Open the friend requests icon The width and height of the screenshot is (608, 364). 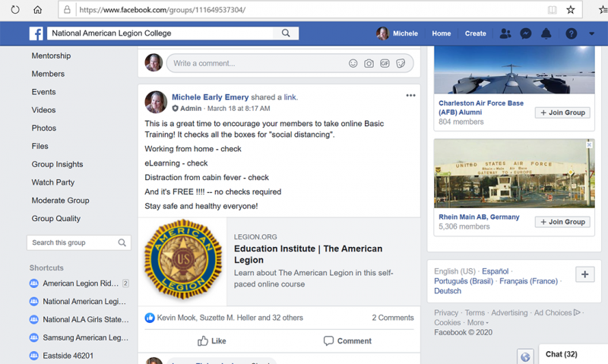505,33
